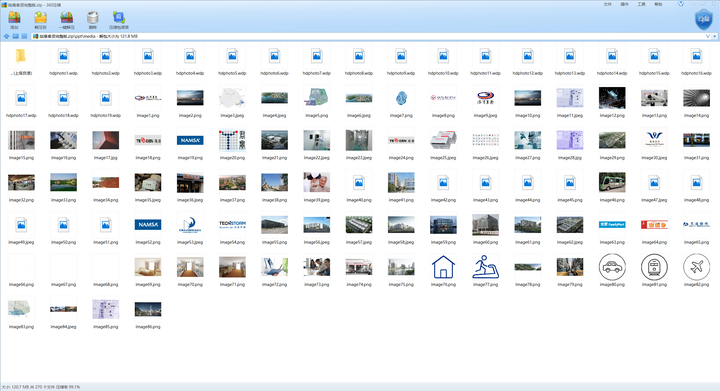
Task: Switch to large icon view mode
Action: click(16, 36)
